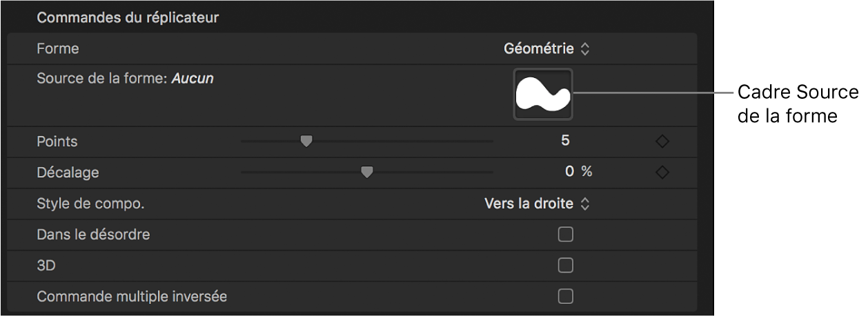Click the Dans le désordre label
The width and height of the screenshot is (868, 317).
[x=93, y=235]
